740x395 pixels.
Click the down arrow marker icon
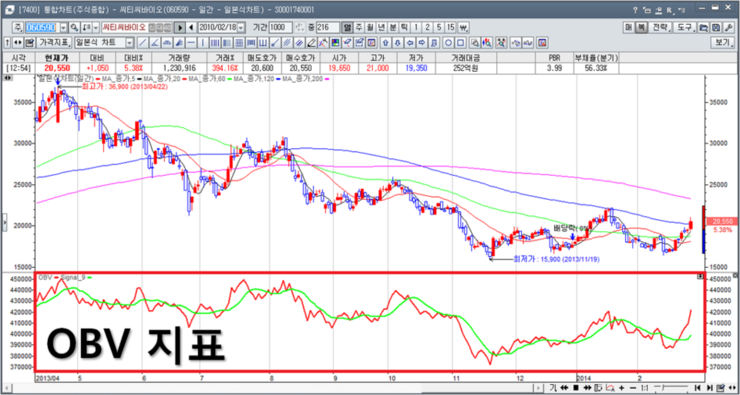coord(397,43)
